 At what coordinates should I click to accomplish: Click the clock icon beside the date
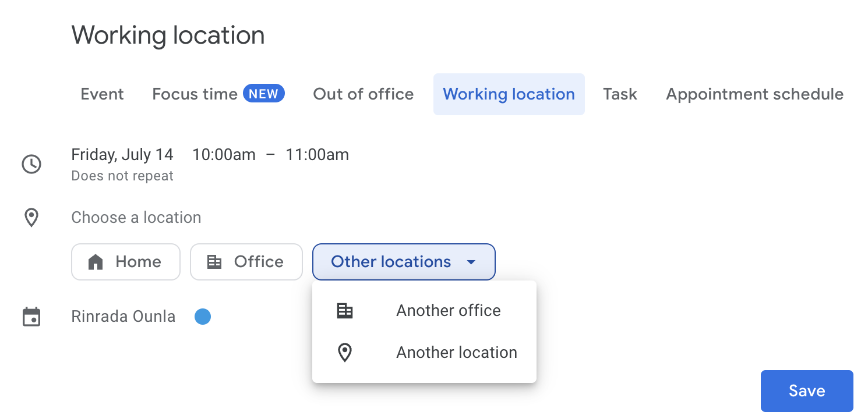coord(31,164)
